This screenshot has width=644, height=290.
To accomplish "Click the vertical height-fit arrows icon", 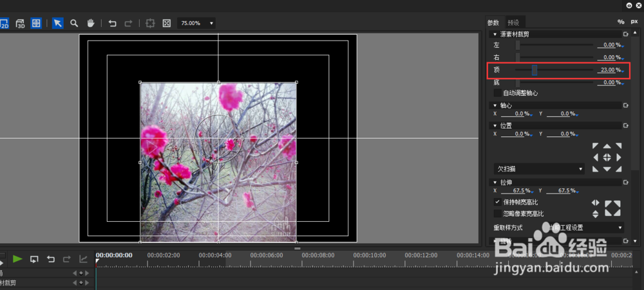I will click(x=596, y=213).
